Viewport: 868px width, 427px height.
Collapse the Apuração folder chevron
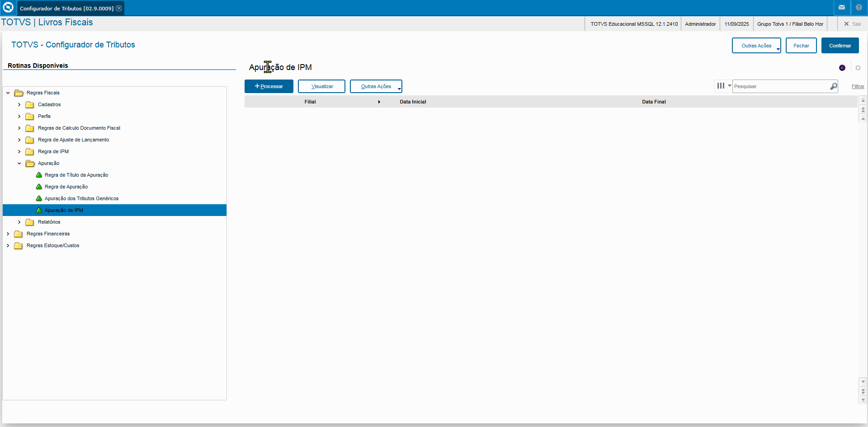pyautogui.click(x=19, y=163)
